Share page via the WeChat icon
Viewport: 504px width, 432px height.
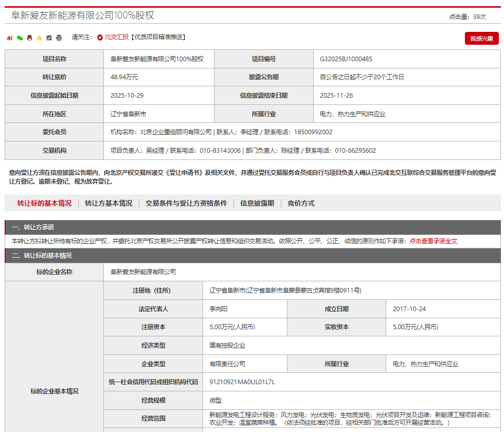pos(20,38)
